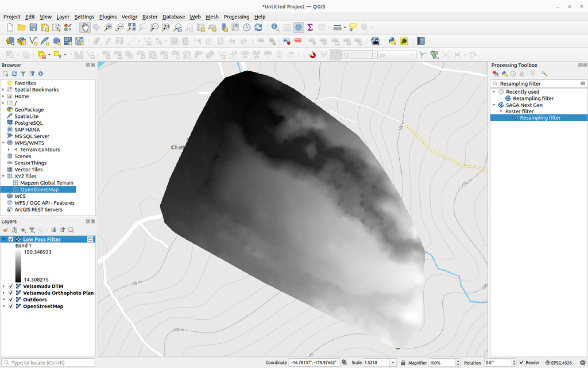Collapse the SAGA Next Gen group
The image size is (588, 368).
pos(495,105)
